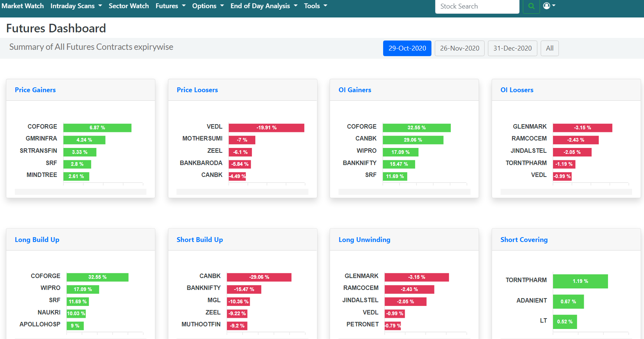Expand End of Day Analysis menu
644x339 pixels.
(264, 6)
